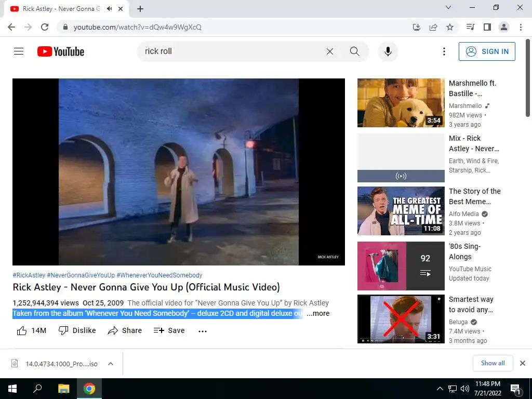Viewport: 532px width, 399px height.
Task: Click the address bar URL
Action: [x=137, y=27]
